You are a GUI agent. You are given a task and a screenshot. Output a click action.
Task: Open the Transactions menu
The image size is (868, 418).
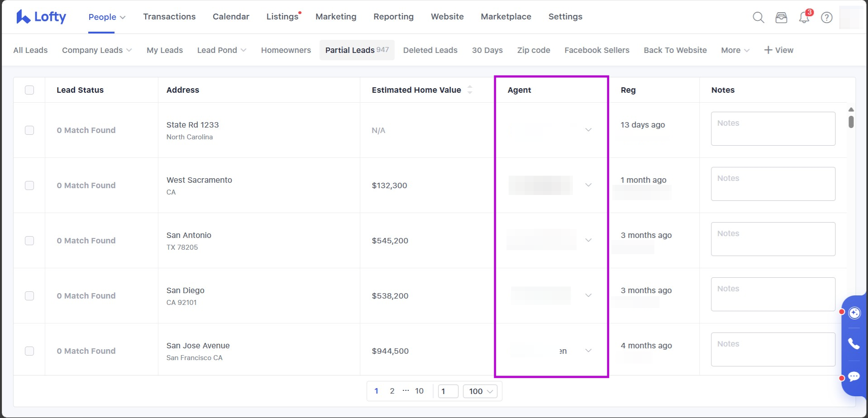click(169, 17)
